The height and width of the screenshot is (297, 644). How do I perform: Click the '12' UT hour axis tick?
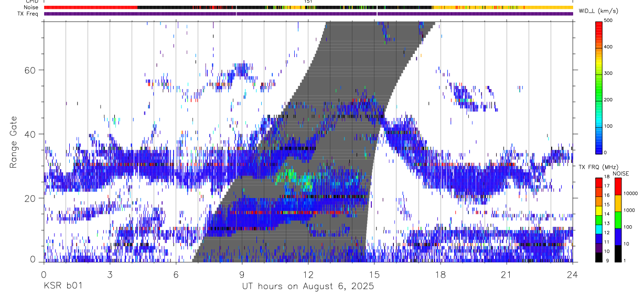pos(308,274)
